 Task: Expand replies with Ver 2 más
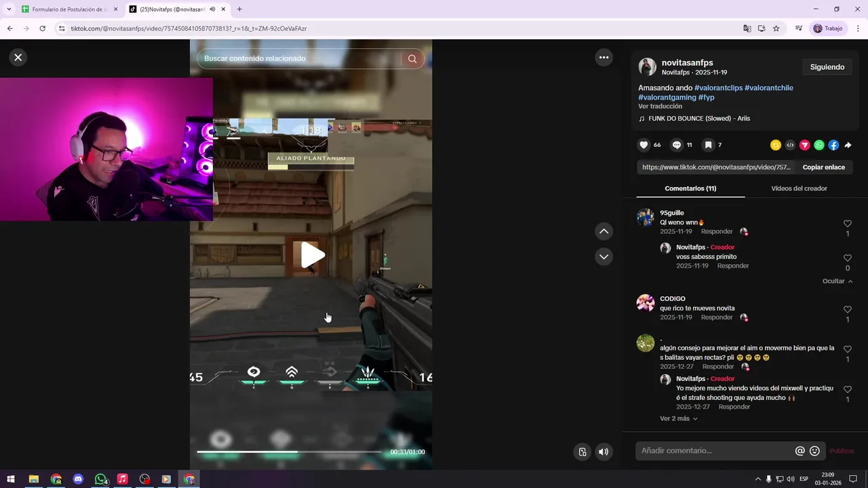click(679, 419)
